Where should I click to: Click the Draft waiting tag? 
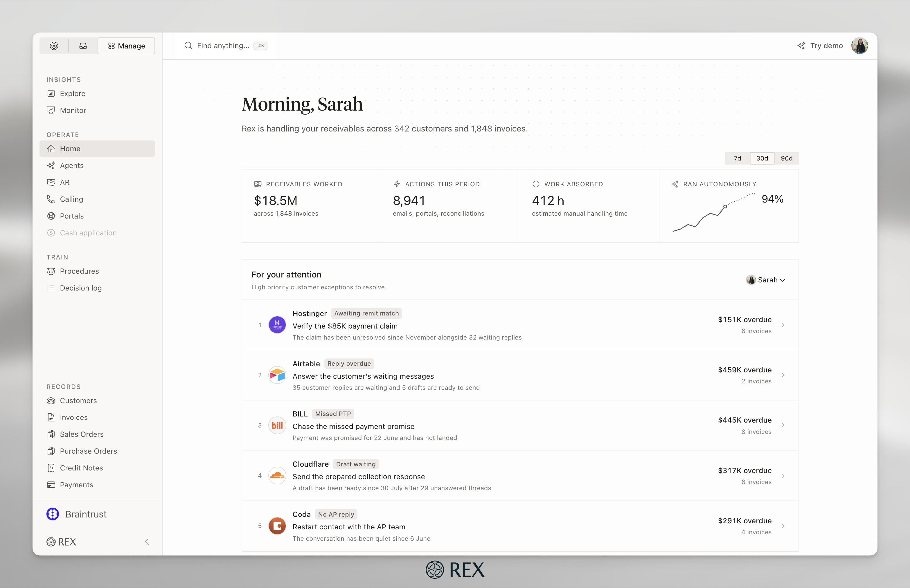(x=356, y=464)
